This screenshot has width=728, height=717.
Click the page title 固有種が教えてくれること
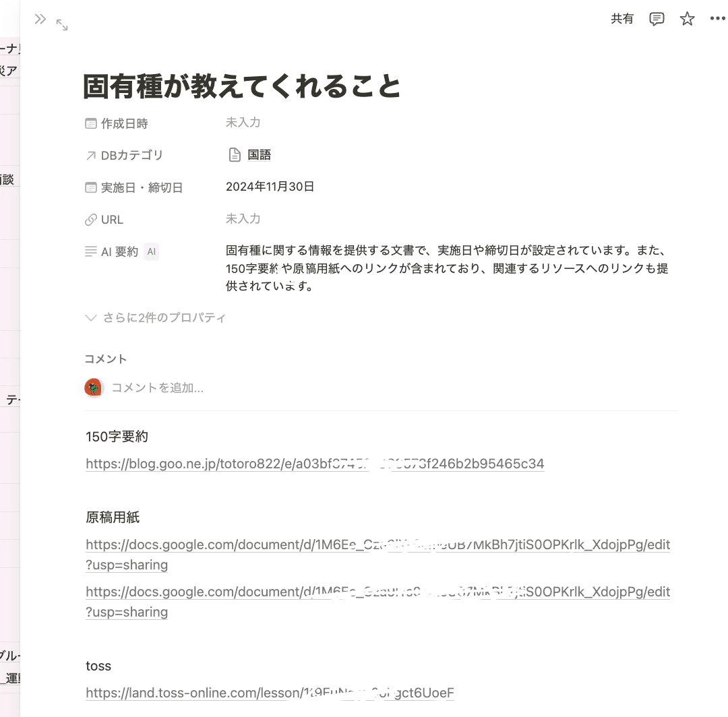point(241,86)
